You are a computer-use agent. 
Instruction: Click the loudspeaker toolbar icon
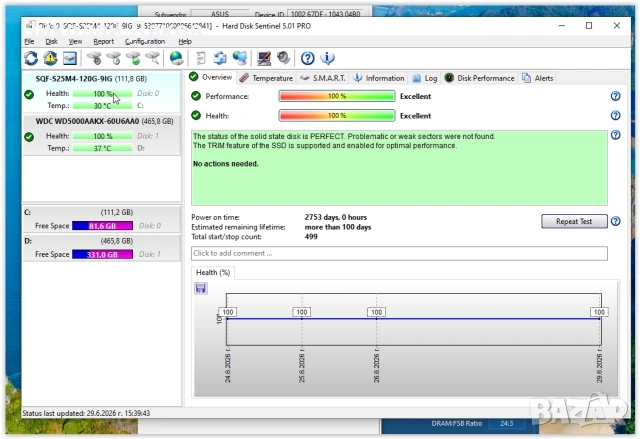coord(284,58)
